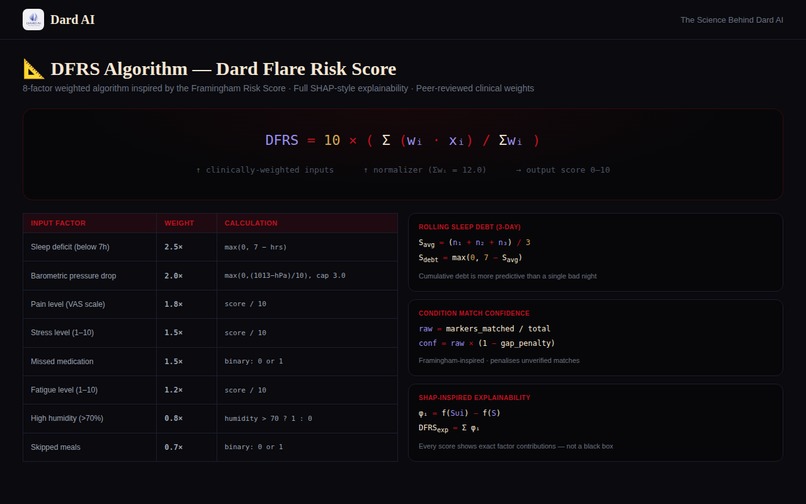Click the main DFRS formula

(402, 140)
